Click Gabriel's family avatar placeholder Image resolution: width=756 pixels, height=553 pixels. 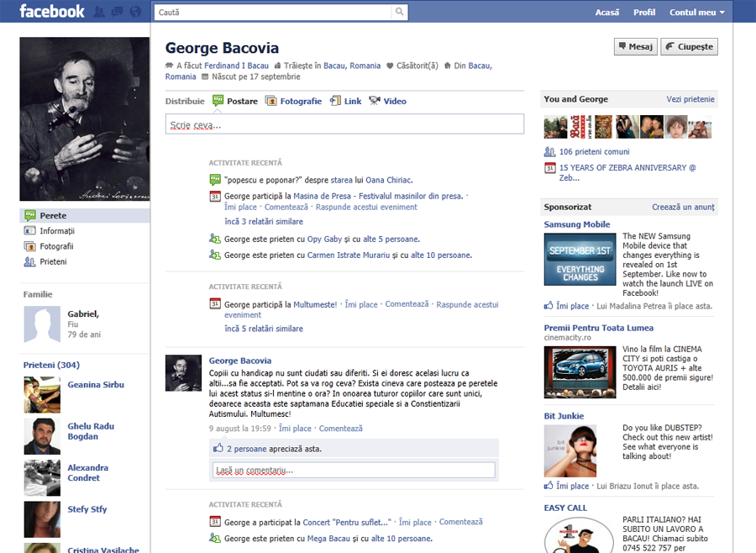42,324
